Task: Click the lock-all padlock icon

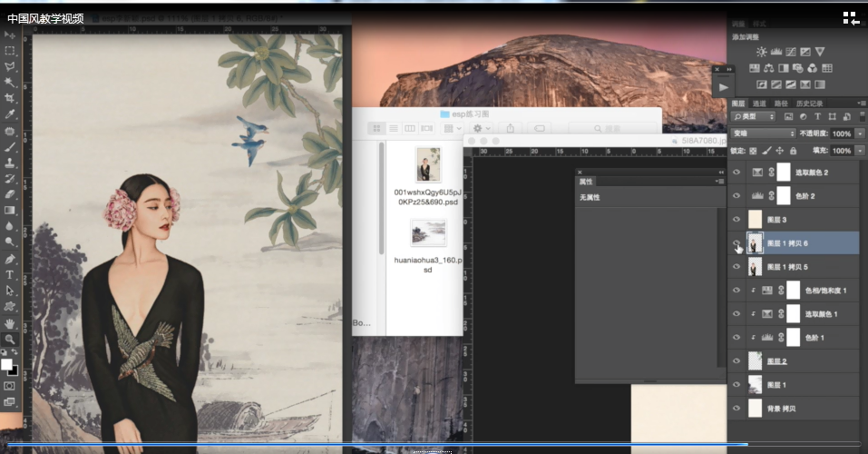Action: pos(793,150)
